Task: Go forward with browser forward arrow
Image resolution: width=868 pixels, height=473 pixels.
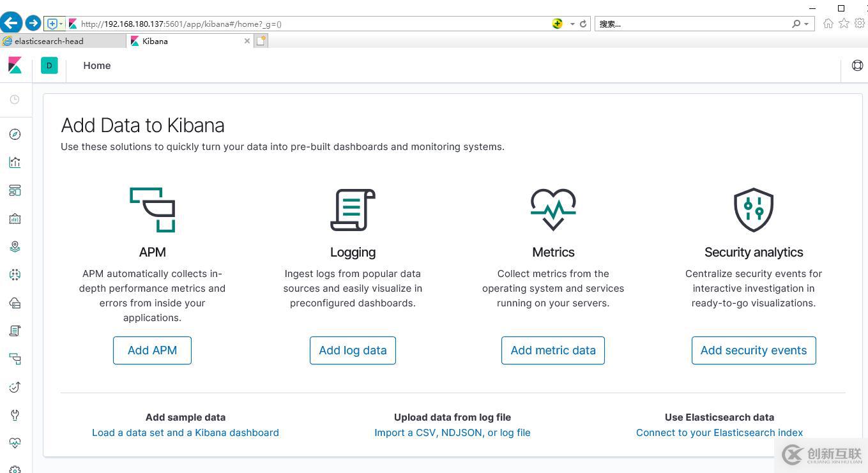Action: (33, 23)
